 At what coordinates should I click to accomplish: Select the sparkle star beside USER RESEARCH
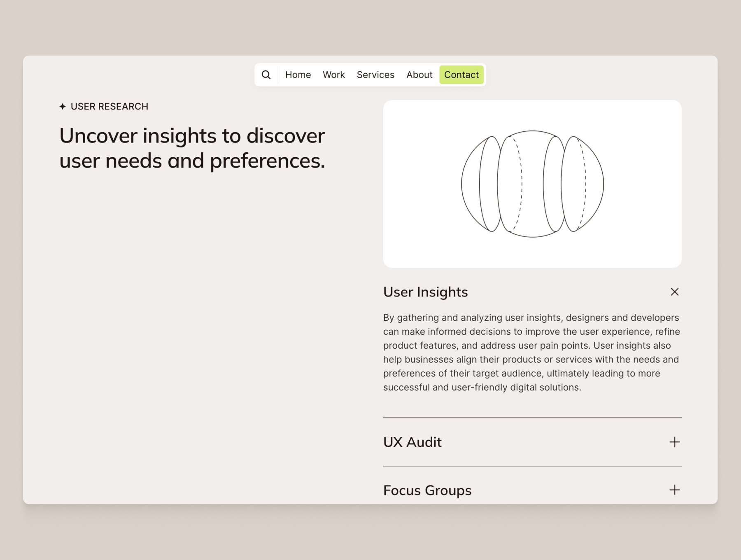click(x=63, y=107)
